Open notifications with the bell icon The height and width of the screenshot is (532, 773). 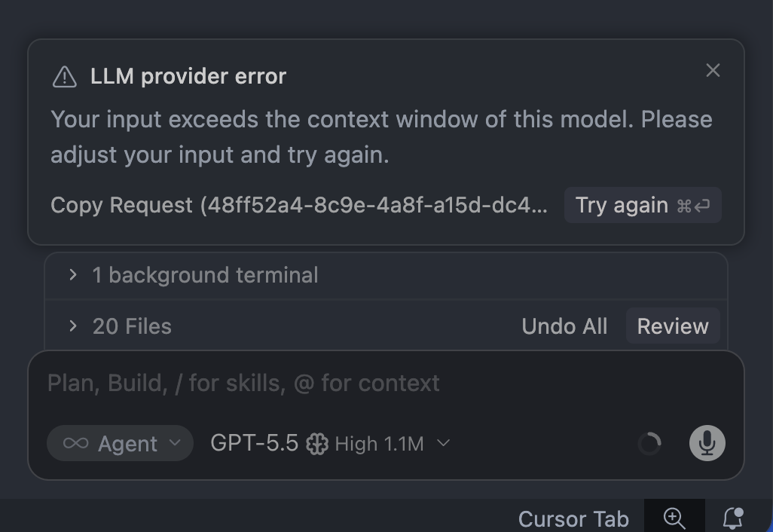coord(732,518)
